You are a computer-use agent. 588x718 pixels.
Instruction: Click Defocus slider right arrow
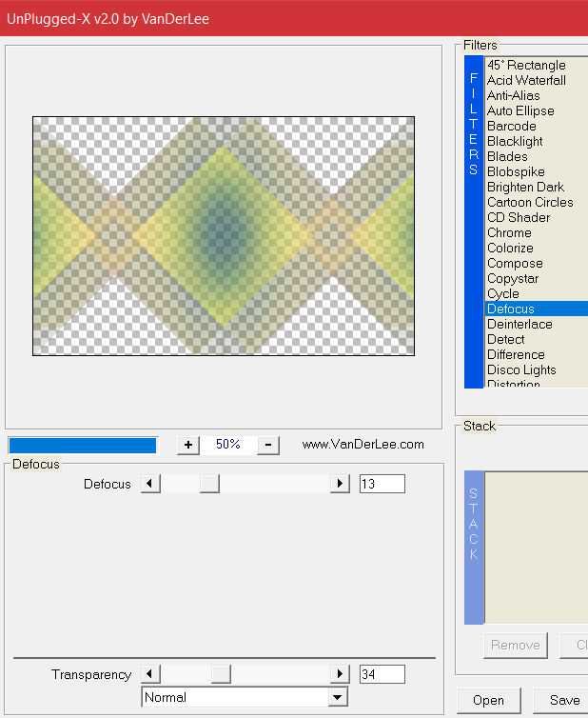(x=340, y=484)
